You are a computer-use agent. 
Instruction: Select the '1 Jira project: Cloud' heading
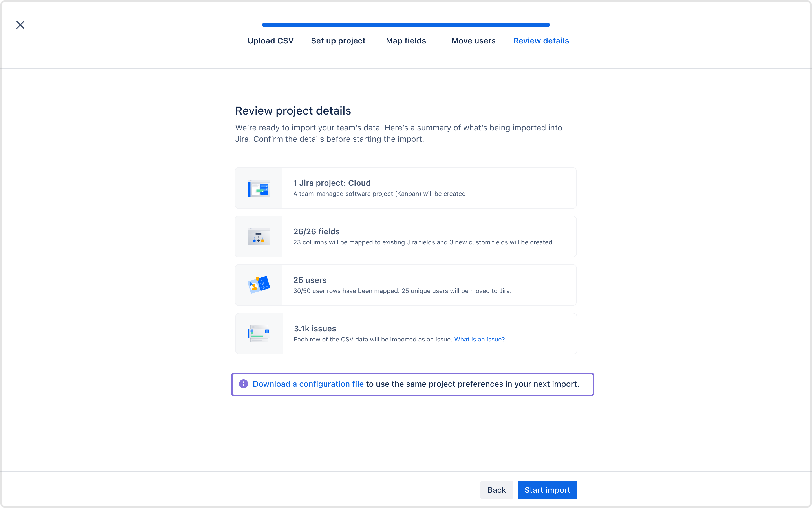pyautogui.click(x=332, y=183)
